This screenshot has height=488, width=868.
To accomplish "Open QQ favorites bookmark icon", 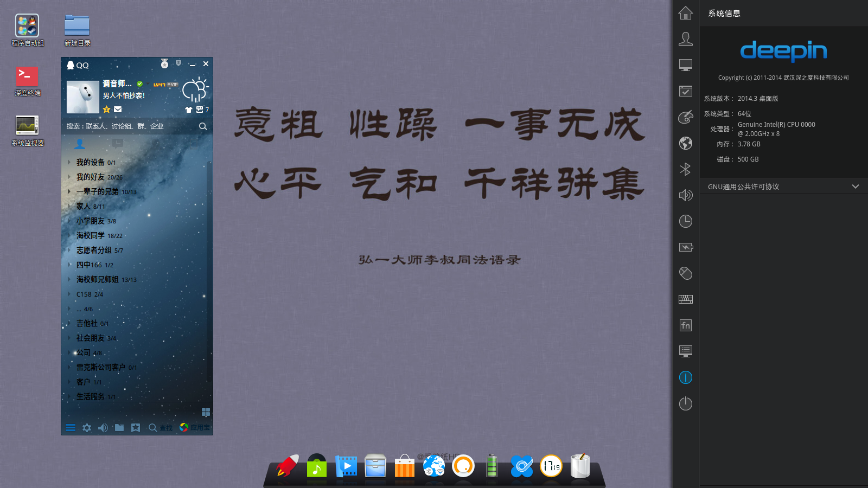I will click(x=136, y=428).
